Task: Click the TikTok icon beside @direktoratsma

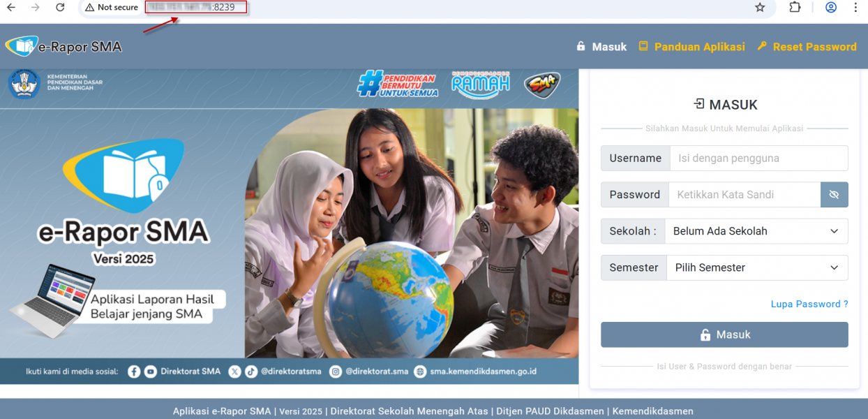Action: 251,372
